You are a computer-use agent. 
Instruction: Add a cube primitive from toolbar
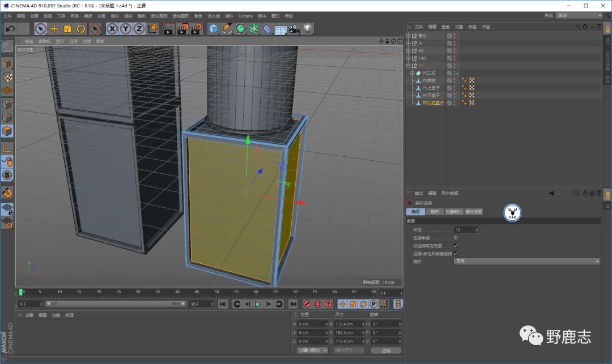pos(214,29)
